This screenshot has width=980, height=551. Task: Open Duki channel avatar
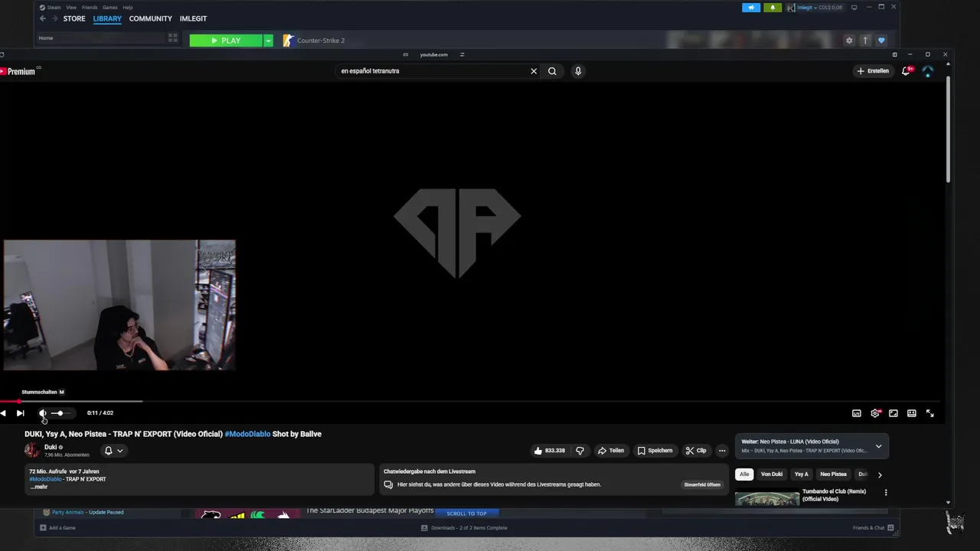pyautogui.click(x=32, y=451)
